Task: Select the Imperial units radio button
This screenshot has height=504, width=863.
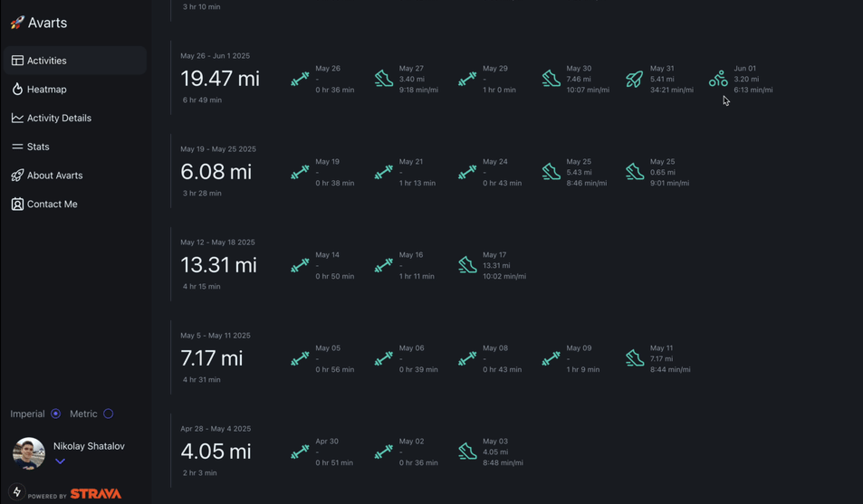Action: (55, 413)
